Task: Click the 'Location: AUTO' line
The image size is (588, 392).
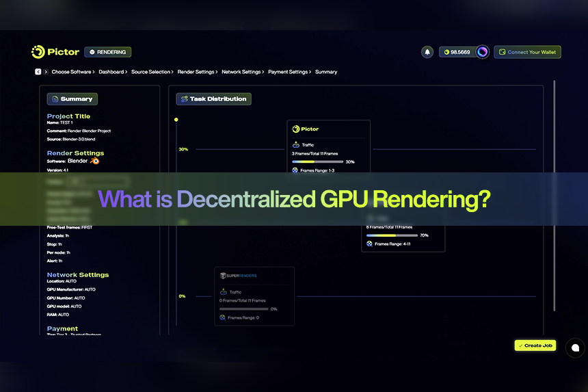Action: [x=62, y=281]
